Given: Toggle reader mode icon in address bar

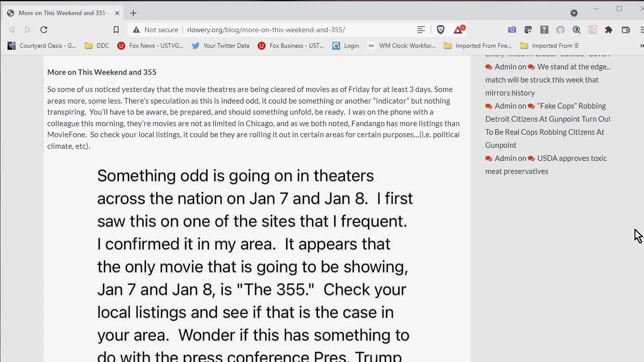Looking at the screenshot, I should [421, 30].
